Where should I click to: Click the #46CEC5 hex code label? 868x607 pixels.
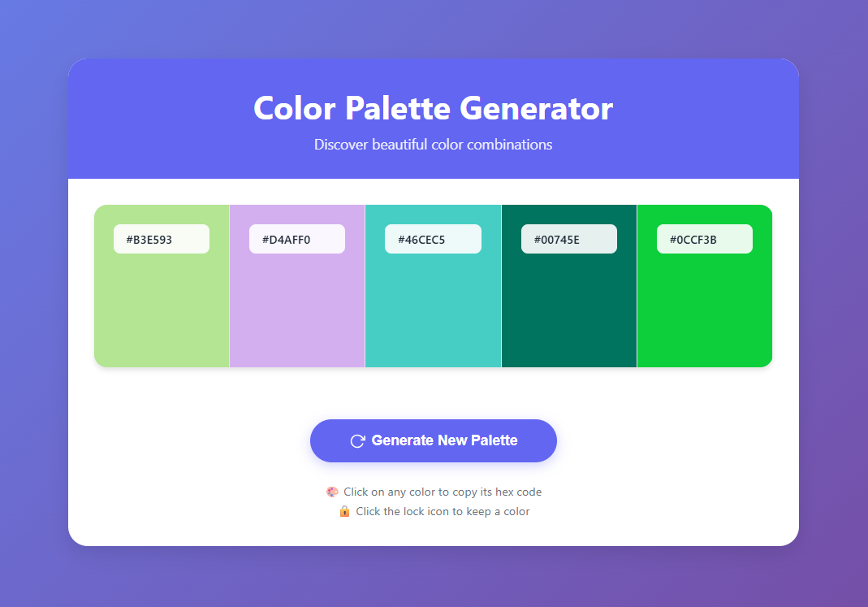click(x=433, y=239)
